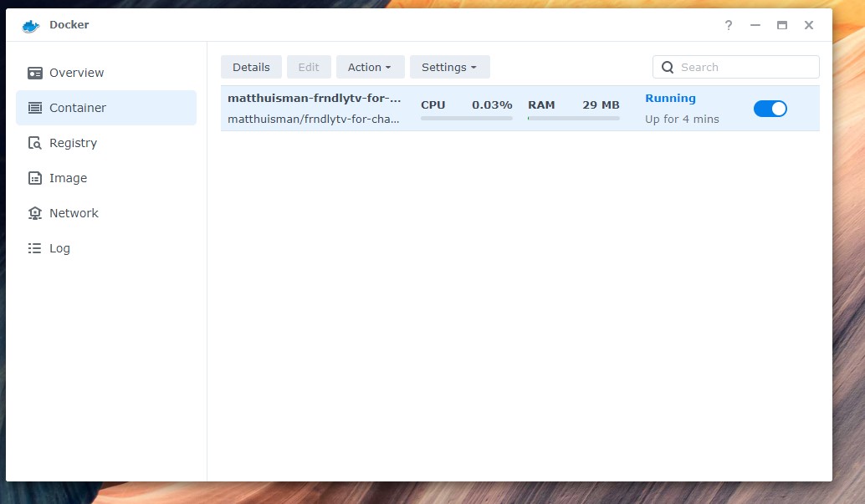
Task: Click the RAM usage bar
Action: coord(573,119)
